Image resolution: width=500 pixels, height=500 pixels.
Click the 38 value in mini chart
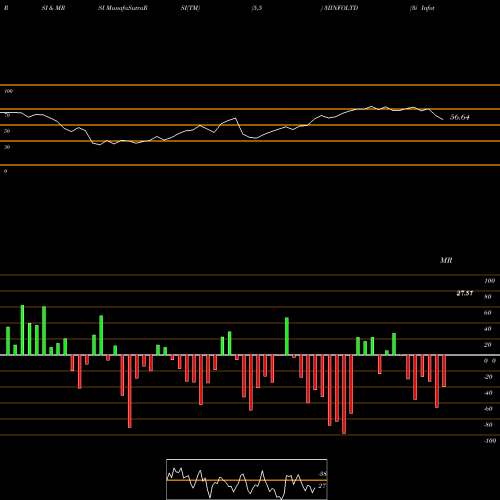pyautogui.click(x=322, y=474)
